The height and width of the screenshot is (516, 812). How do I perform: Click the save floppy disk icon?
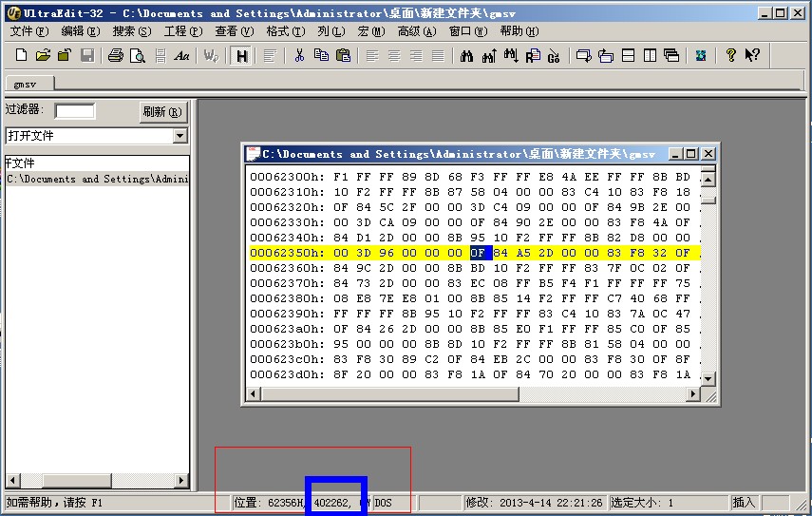[87, 55]
